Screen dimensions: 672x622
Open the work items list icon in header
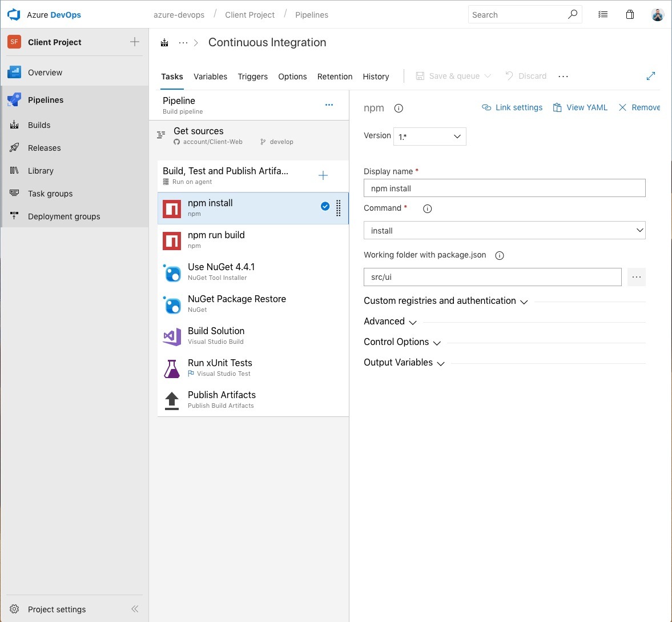tap(603, 15)
